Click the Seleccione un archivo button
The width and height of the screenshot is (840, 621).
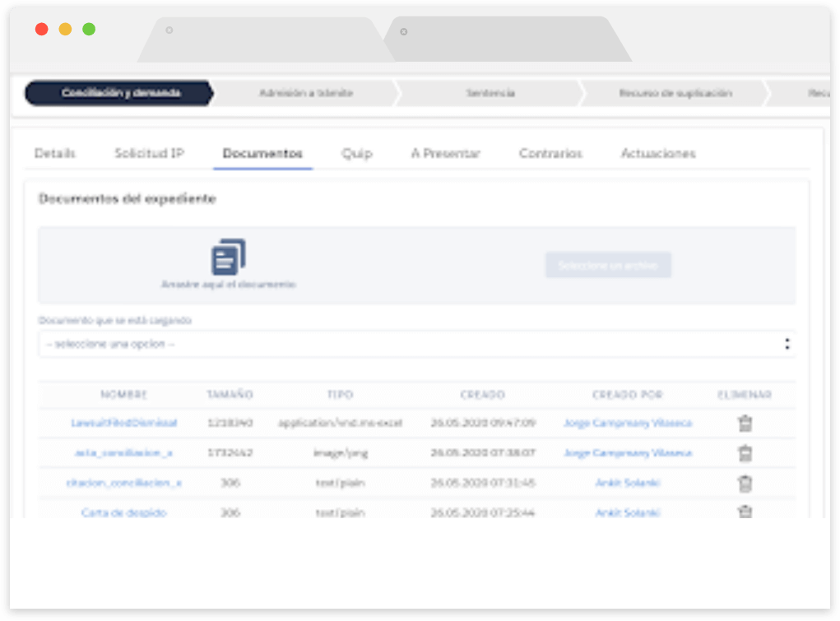(608, 265)
